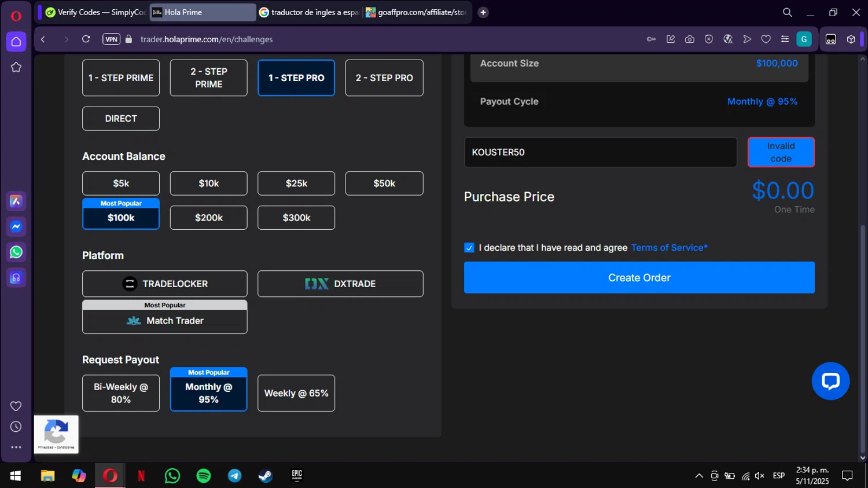The height and width of the screenshot is (488, 868).
Task: Open the music player sidebar icon
Action: [x=16, y=278]
